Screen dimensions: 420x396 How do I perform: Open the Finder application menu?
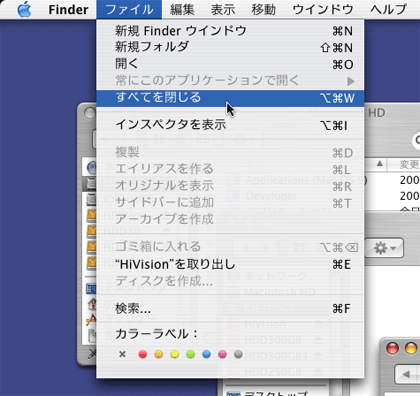tap(68, 9)
